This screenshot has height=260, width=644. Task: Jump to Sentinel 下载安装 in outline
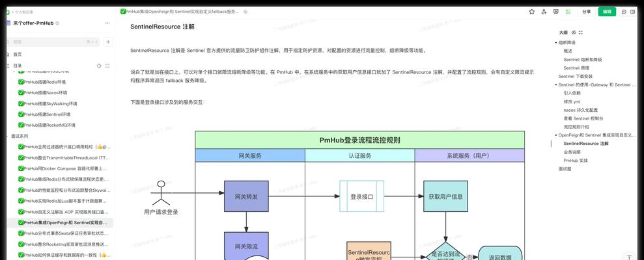click(x=576, y=76)
